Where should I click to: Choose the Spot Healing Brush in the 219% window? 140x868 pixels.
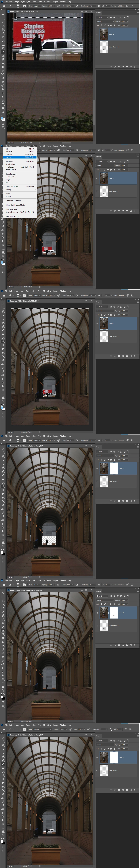pos(3,37)
